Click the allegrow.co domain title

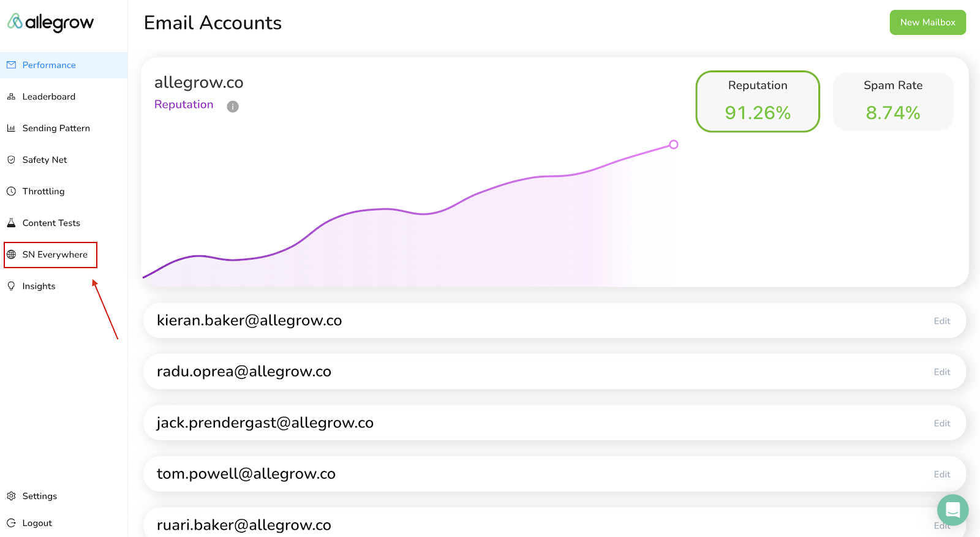click(199, 82)
